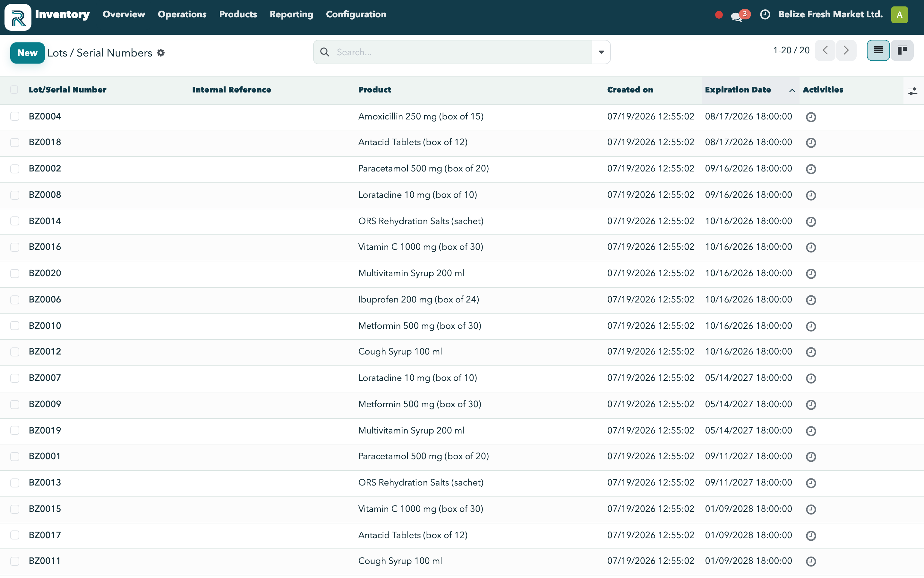Open activity clock for lot BZ0008
Image resolution: width=924 pixels, height=578 pixels.
tap(811, 195)
